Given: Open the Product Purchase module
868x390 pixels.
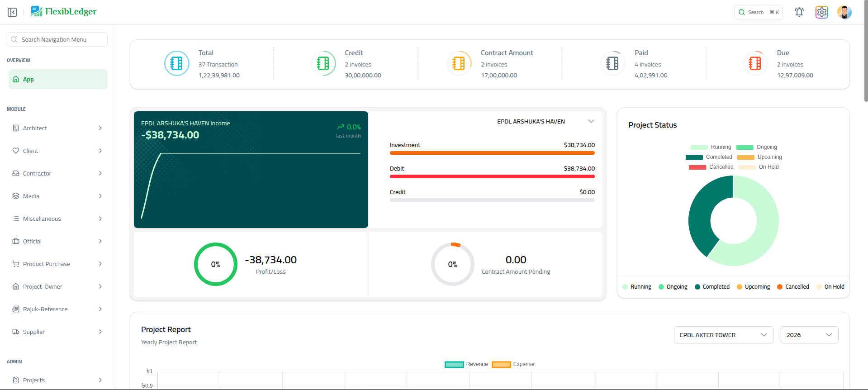Looking at the screenshot, I should pos(58,264).
